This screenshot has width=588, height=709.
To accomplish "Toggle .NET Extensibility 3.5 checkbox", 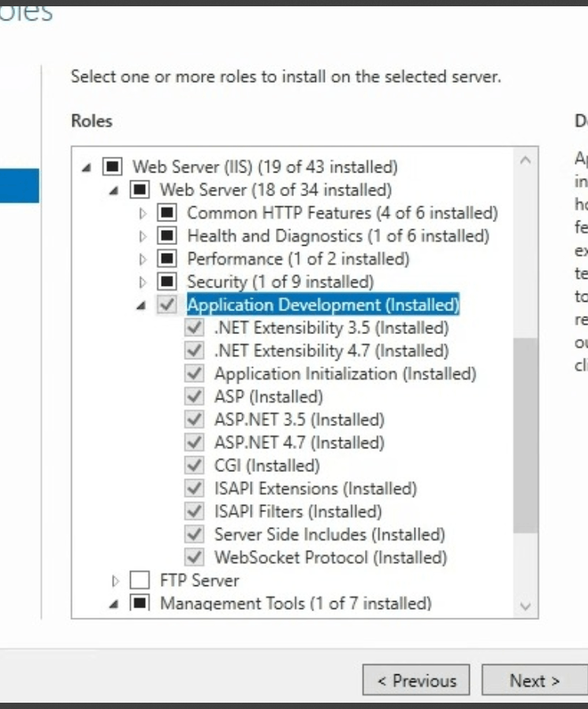I will point(195,328).
